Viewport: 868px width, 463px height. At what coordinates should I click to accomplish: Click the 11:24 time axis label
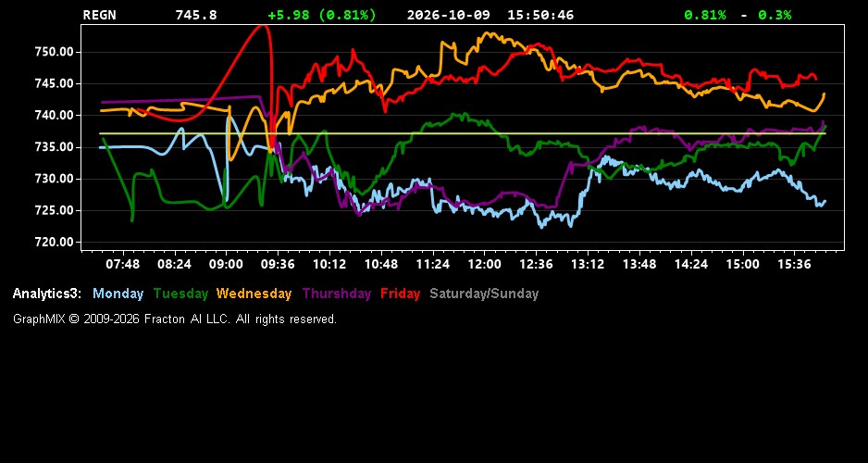click(432, 264)
